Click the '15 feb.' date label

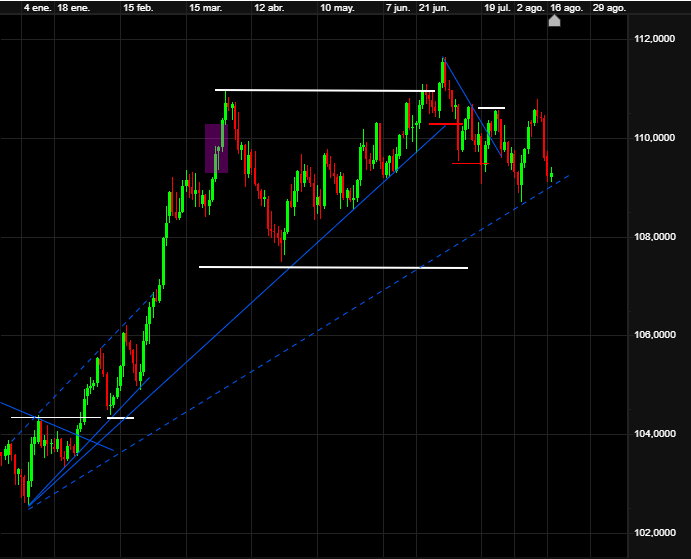138,8
